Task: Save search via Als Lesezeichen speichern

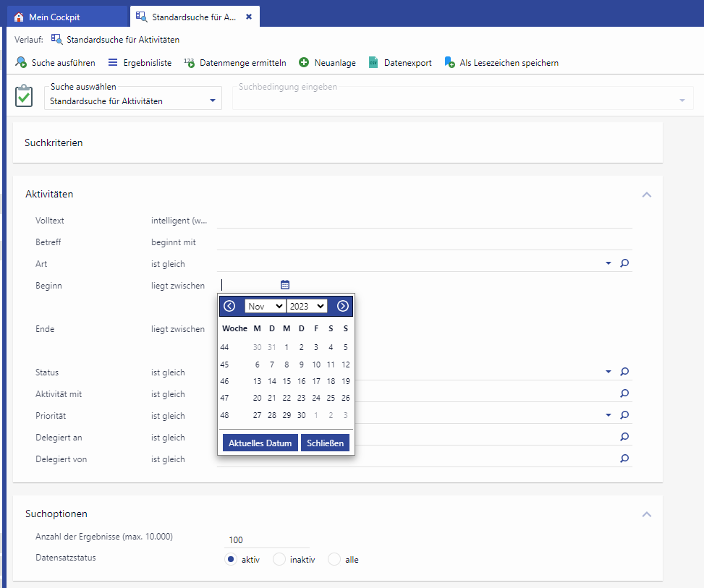Action: pyautogui.click(x=449, y=63)
